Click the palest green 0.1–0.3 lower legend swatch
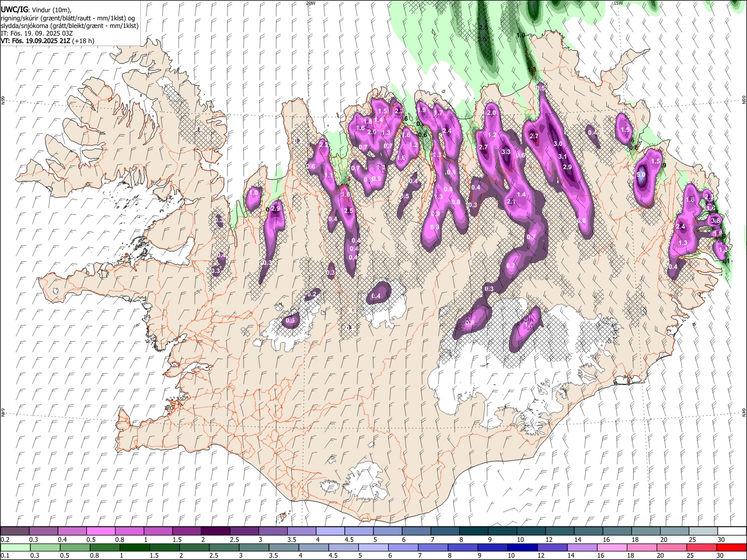 16,547
